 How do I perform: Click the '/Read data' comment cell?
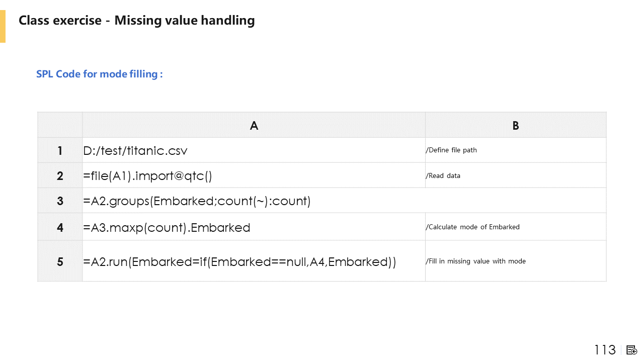(x=443, y=175)
